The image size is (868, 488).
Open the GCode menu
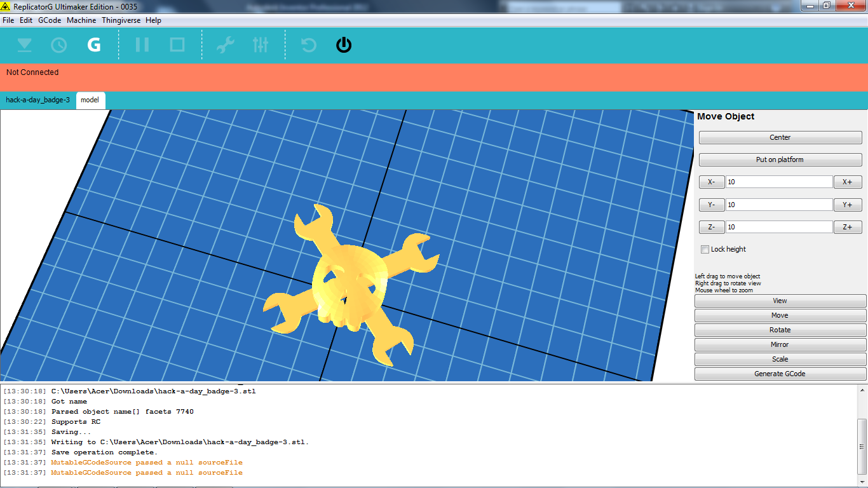click(50, 20)
